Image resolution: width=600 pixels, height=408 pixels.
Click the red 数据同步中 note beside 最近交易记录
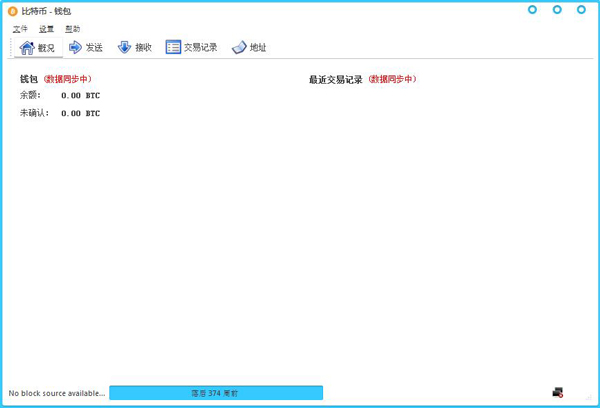coord(392,79)
